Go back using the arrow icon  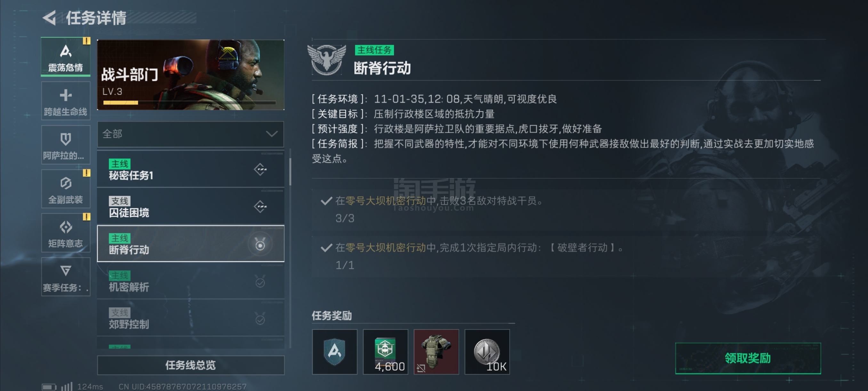coord(50,18)
